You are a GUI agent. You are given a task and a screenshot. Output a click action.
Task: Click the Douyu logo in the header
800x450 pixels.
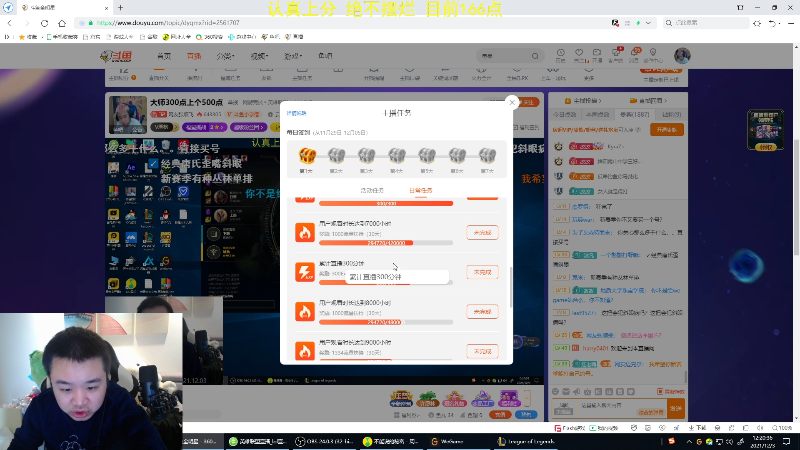[x=116, y=56]
